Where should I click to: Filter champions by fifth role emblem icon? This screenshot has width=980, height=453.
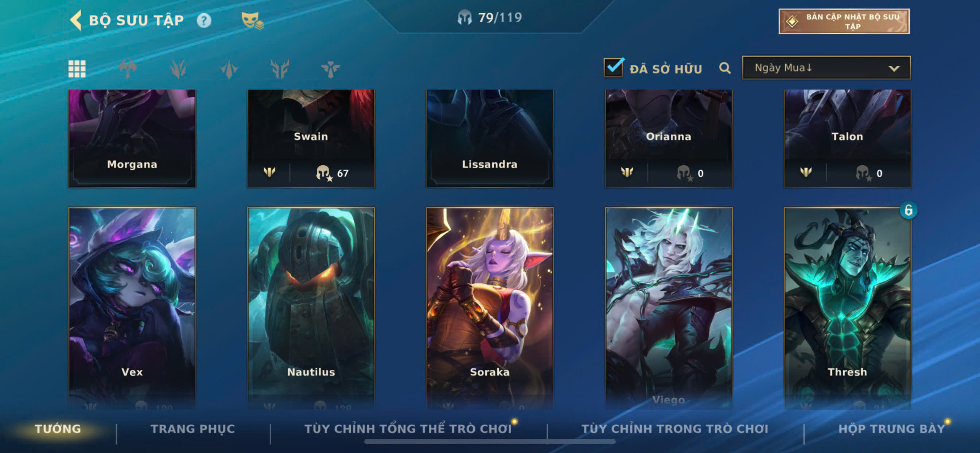[330, 69]
